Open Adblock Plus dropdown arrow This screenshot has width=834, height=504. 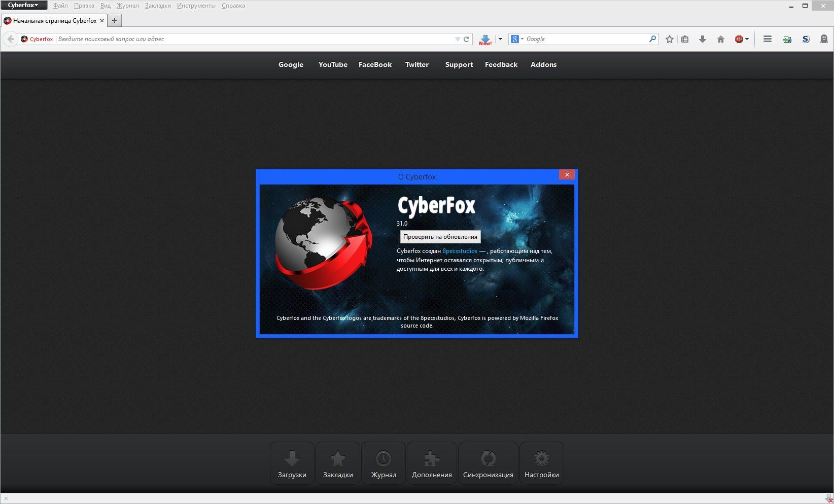pos(747,39)
